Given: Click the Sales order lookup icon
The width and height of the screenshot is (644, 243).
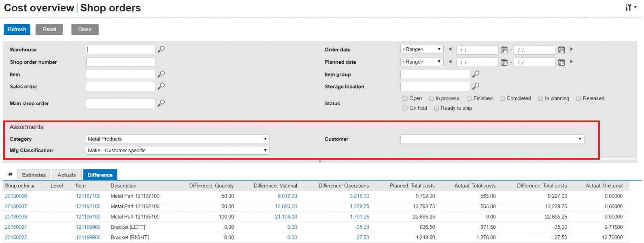Looking at the screenshot, I should pos(161,86).
